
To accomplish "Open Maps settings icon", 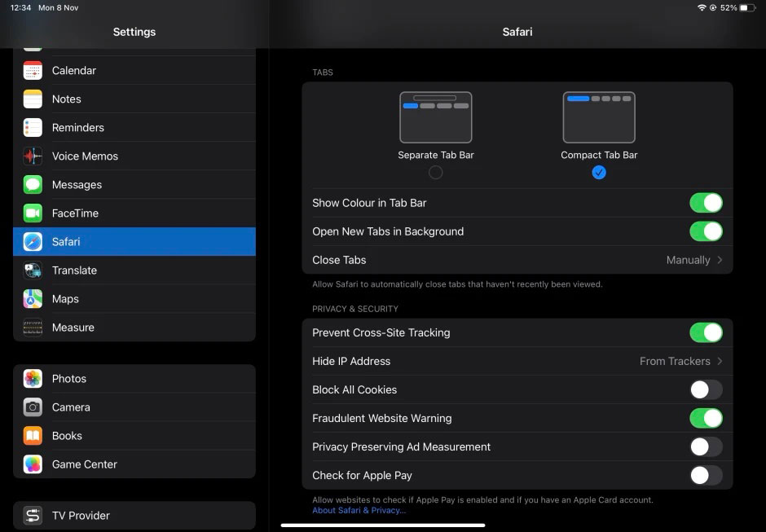I will [33, 298].
